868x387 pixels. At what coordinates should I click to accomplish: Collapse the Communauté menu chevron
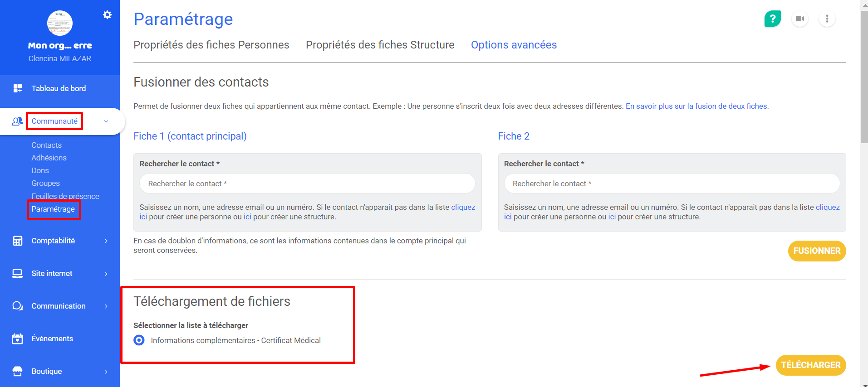coord(106,121)
